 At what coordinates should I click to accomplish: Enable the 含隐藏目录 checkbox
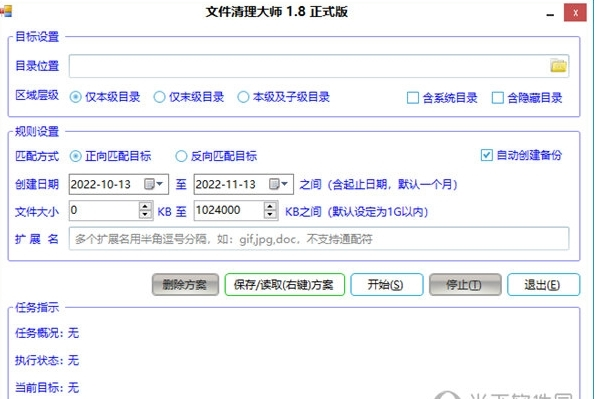pos(527,98)
